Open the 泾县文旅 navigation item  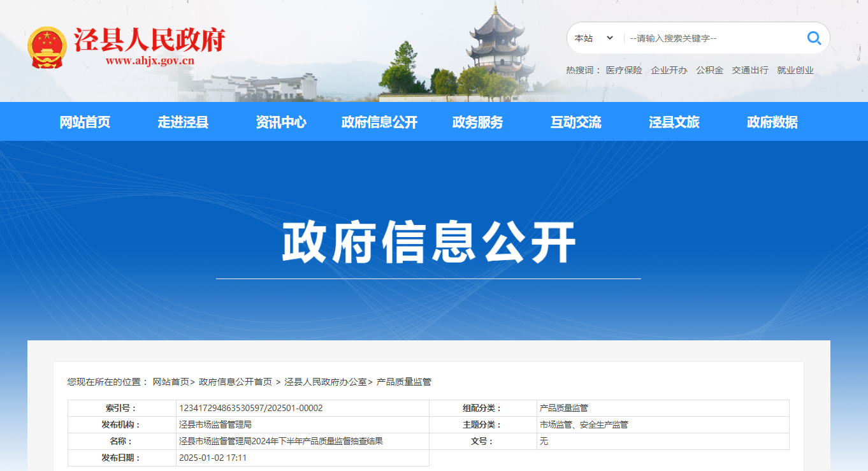click(674, 122)
